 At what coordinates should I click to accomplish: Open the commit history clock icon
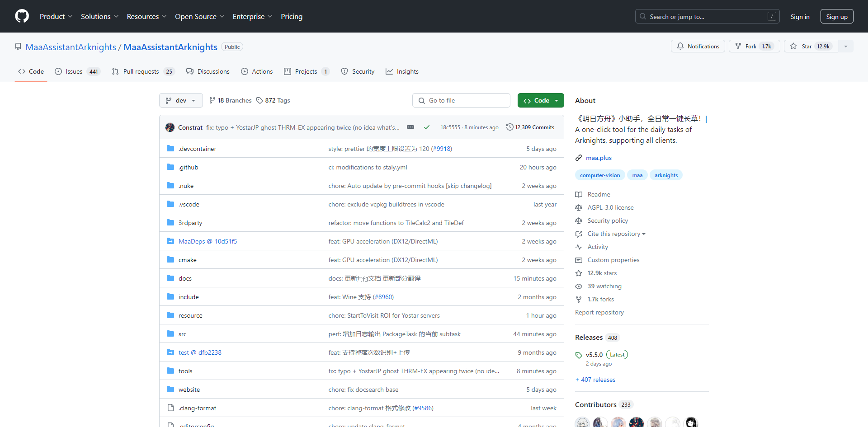pyautogui.click(x=509, y=127)
